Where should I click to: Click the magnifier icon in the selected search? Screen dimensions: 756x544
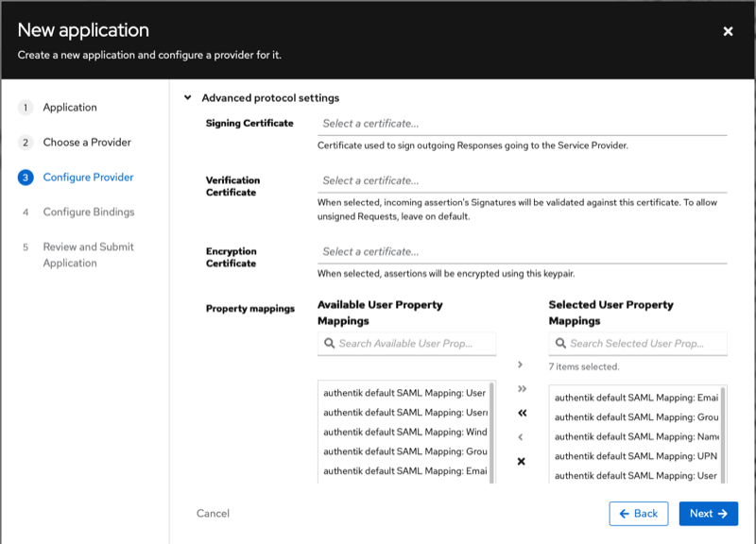pyautogui.click(x=560, y=343)
